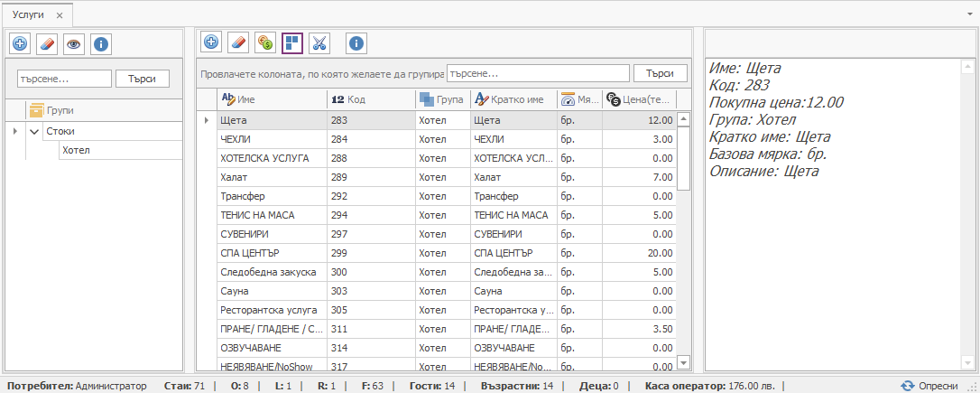The width and height of the screenshot is (980, 393).
Task: Open info icon in groups panel toolbar
Action: point(101,42)
